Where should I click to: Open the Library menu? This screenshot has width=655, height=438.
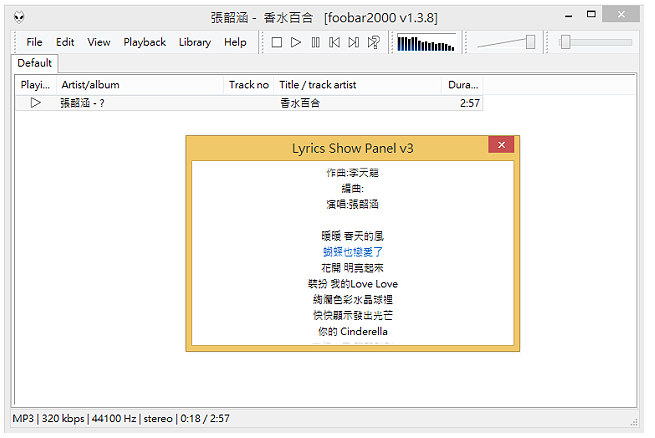[195, 42]
